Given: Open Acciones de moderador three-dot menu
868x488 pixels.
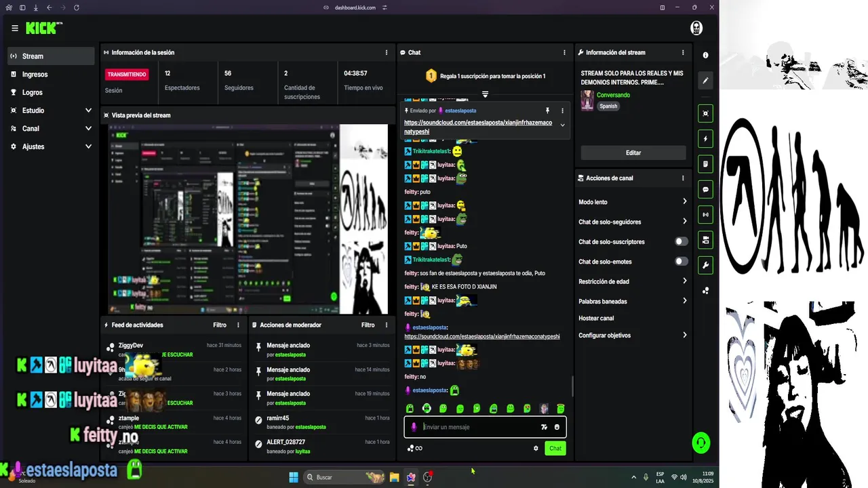Looking at the screenshot, I should [387, 325].
